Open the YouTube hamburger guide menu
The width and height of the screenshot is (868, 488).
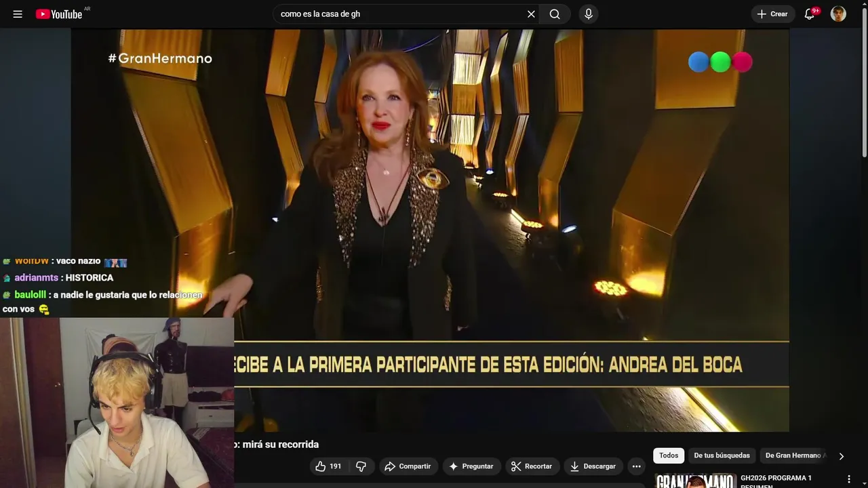[x=18, y=14]
